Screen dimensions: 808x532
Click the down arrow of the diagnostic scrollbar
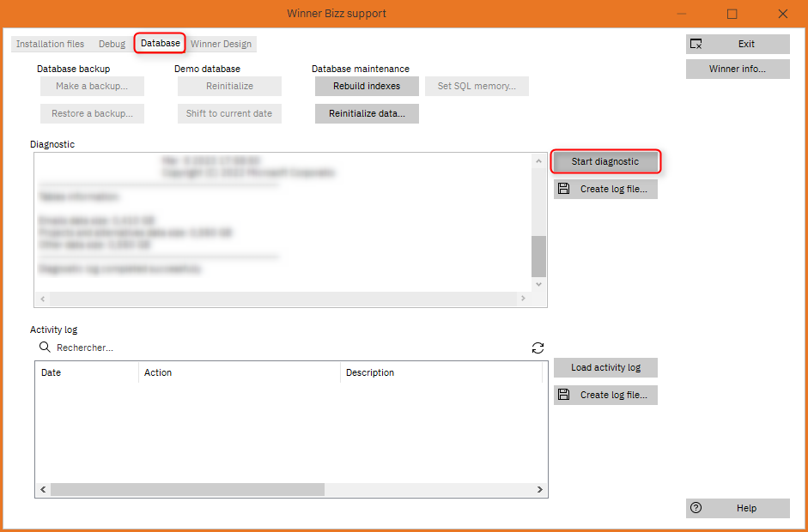coord(538,284)
